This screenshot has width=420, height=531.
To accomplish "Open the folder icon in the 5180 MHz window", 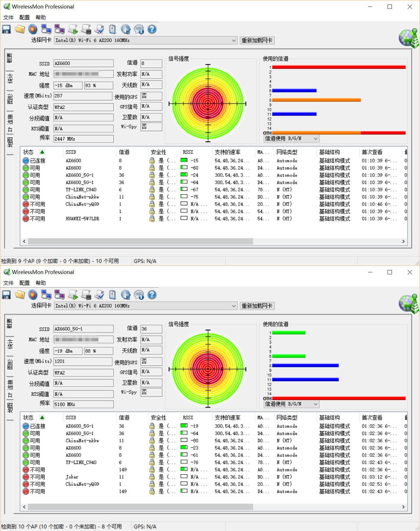I will click(x=20, y=295).
